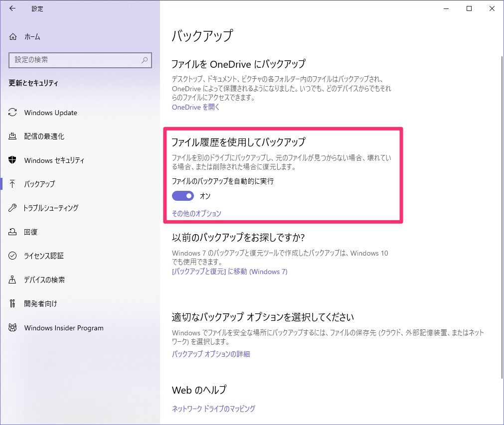Image resolution: width=504 pixels, height=425 pixels.
Task: Click heading 適切なバックアップ オプションを選択してください
Action: (x=263, y=317)
